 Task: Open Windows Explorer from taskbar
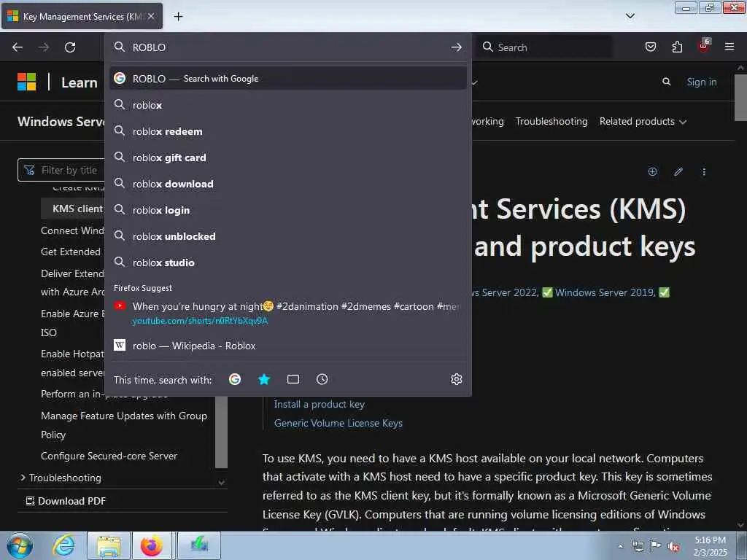point(109,545)
